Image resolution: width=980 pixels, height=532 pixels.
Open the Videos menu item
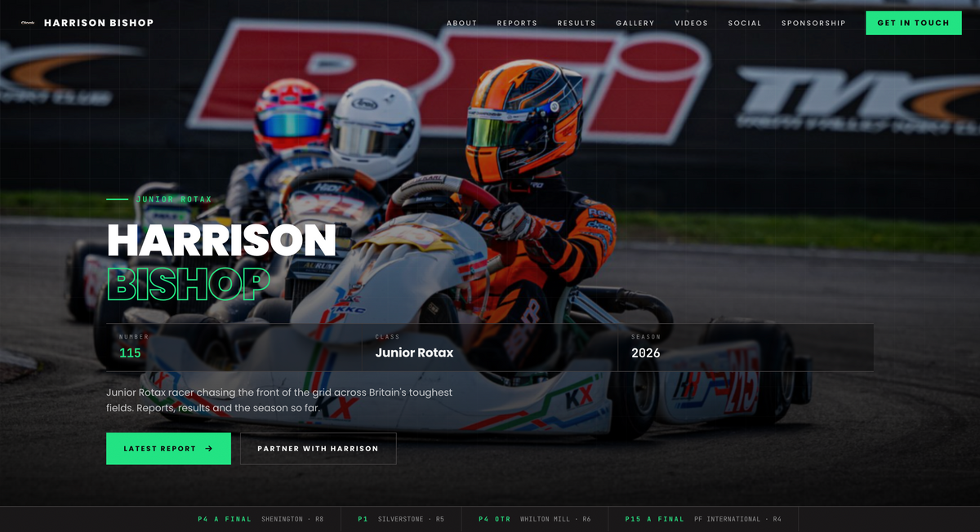(692, 23)
